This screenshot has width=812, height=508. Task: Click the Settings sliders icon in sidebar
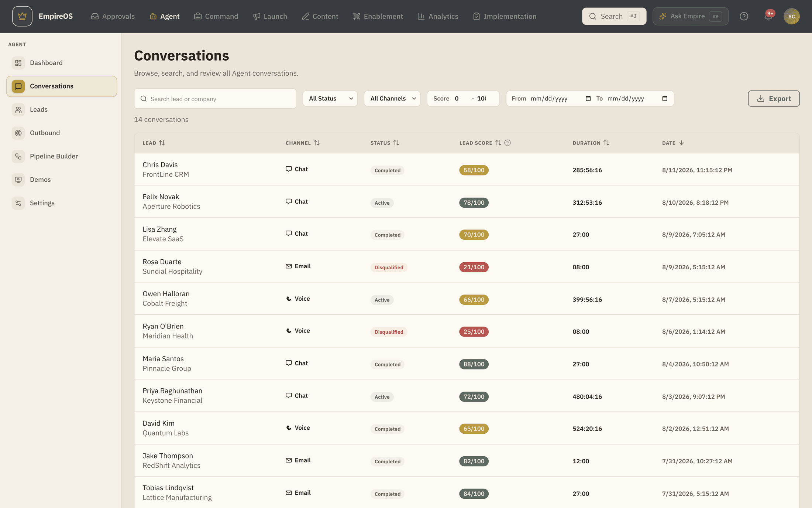[x=18, y=203]
